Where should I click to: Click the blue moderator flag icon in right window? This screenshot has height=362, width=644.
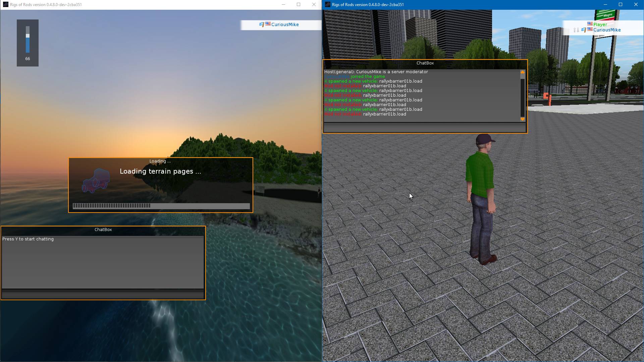tap(584, 30)
